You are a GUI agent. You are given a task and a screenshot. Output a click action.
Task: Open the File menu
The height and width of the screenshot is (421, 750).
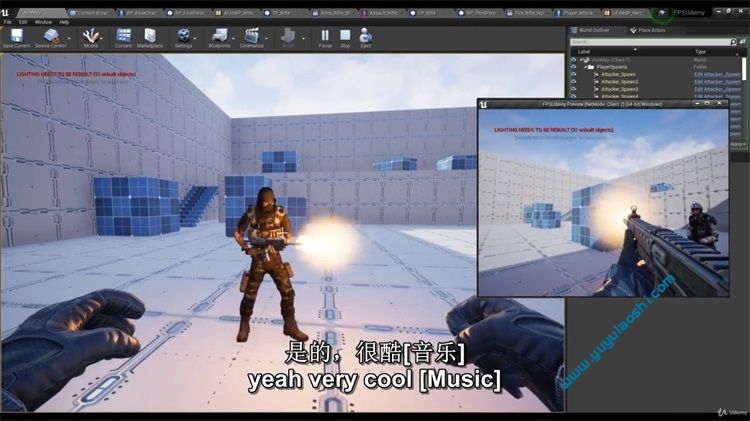[7, 22]
